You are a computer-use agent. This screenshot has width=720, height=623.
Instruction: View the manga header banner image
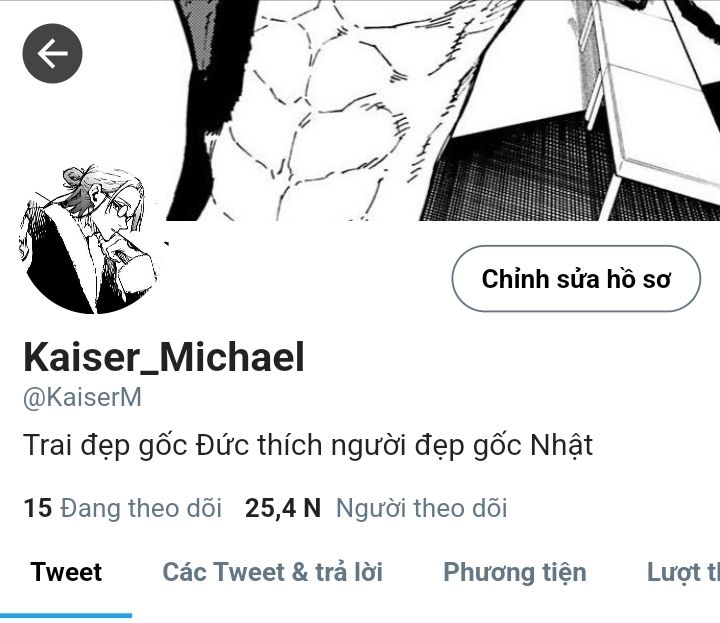click(x=360, y=110)
